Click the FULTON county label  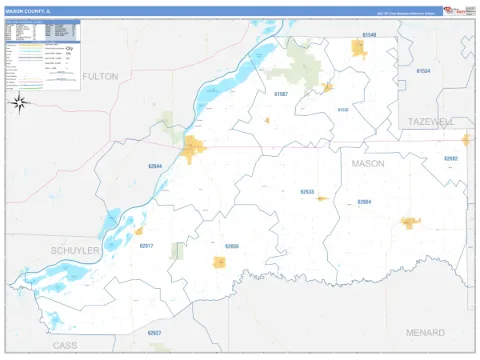(100, 77)
